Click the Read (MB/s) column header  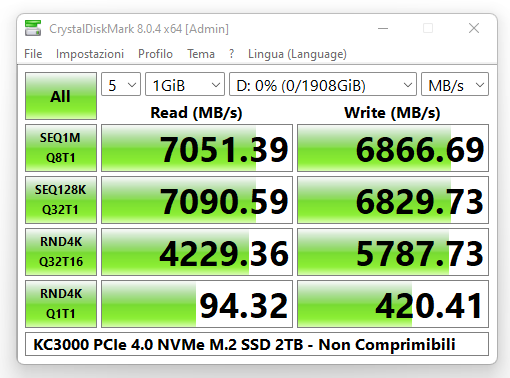196,113
